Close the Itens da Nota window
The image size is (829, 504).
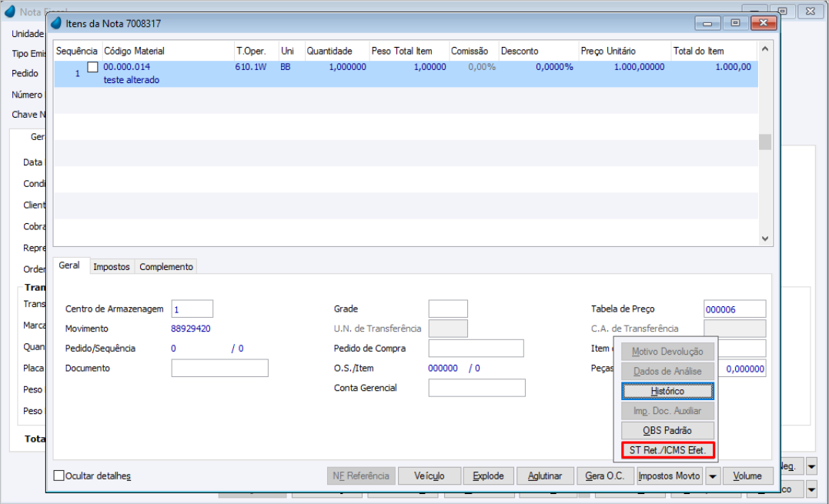(763, 23)
